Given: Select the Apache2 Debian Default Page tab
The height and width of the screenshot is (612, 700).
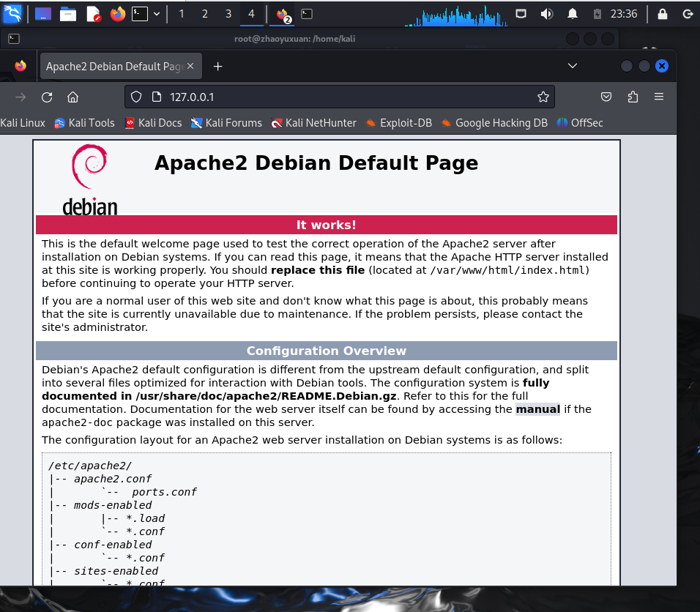Looking at the screenshot, I should pyautogui.click(x=113, y=67).
